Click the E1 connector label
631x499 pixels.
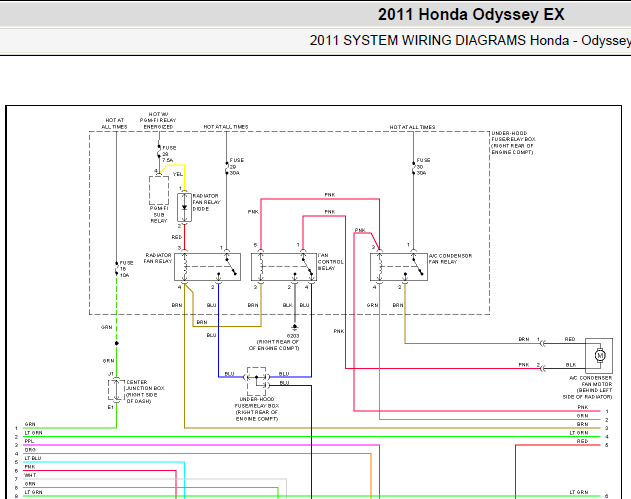tap(110, 407)
